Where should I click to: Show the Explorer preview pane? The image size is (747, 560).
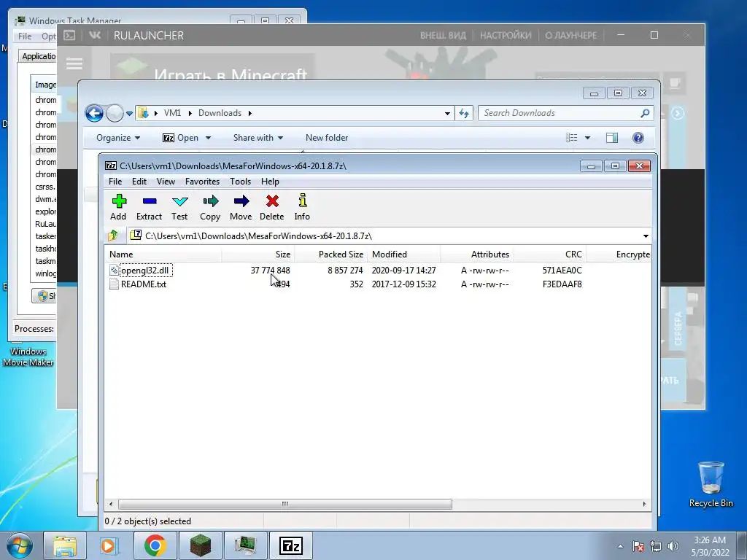tap(612, 138)
